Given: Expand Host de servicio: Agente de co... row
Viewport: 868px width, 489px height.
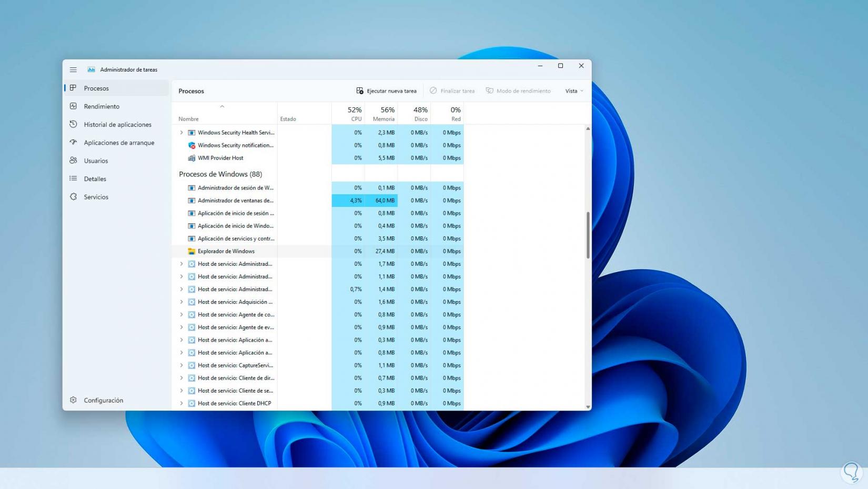Looking at the screenshot, I should coord(181,315).
